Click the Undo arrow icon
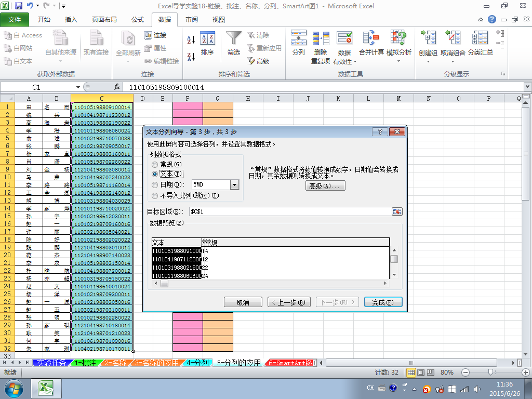 (30, 6)
